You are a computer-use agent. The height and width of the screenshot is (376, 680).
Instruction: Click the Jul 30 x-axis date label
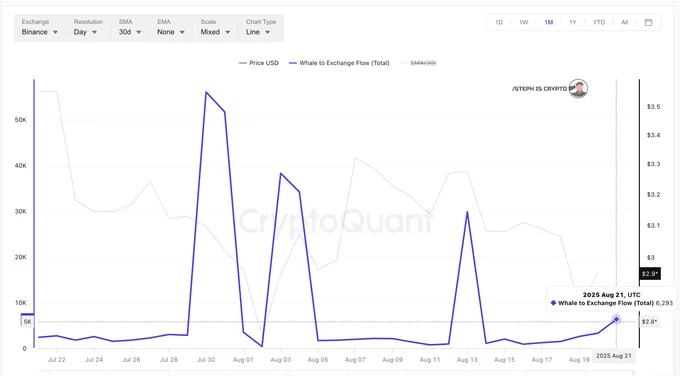pyautogui.click(x=206, y=360)
